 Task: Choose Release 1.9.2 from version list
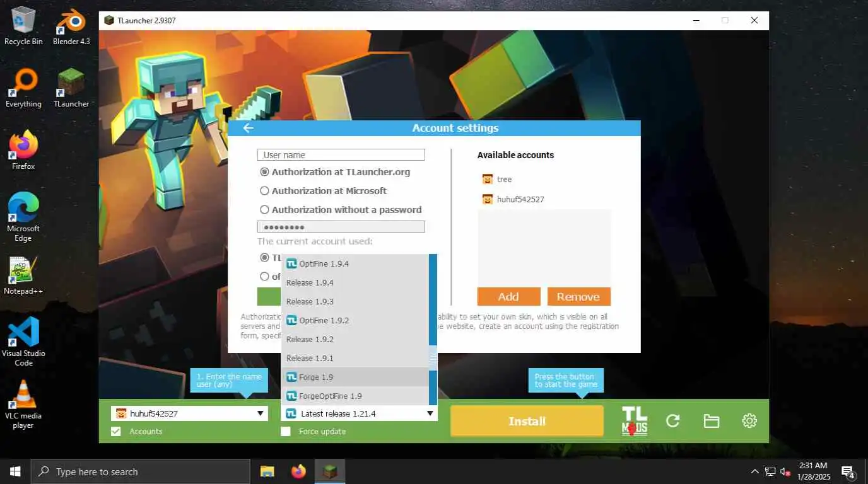pos(355,339)
